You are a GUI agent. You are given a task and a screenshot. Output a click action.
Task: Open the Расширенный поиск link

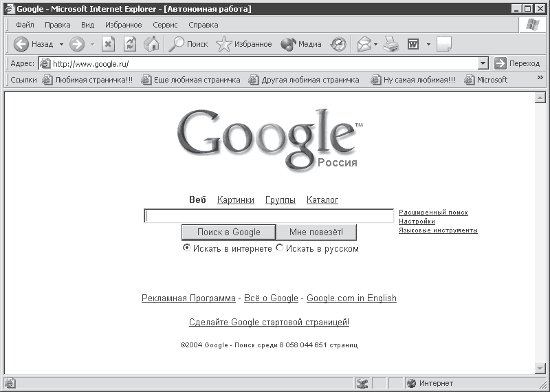click(433, 213)
